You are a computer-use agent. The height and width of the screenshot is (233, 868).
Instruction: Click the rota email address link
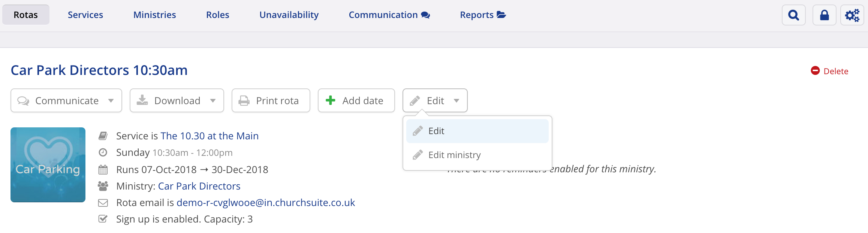266,203
